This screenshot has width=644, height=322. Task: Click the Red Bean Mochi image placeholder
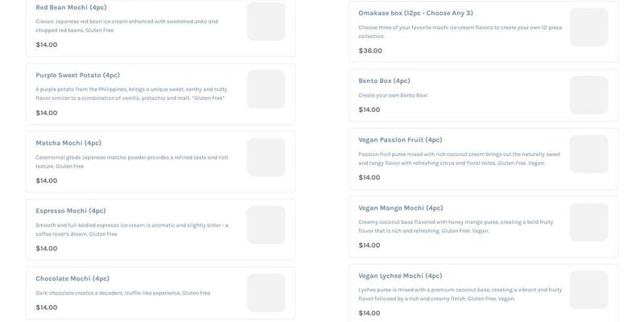(x=266, y=22)
